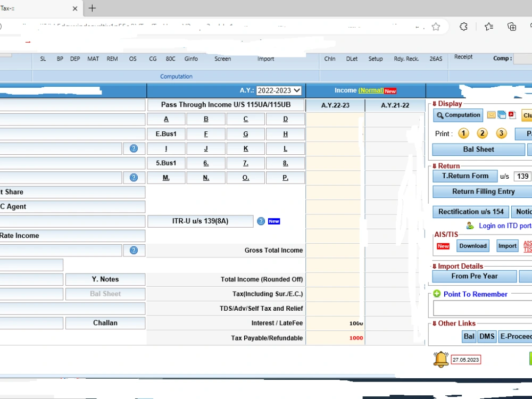
Task: Open the T.Return Form button
Action: tap(465, 176)
